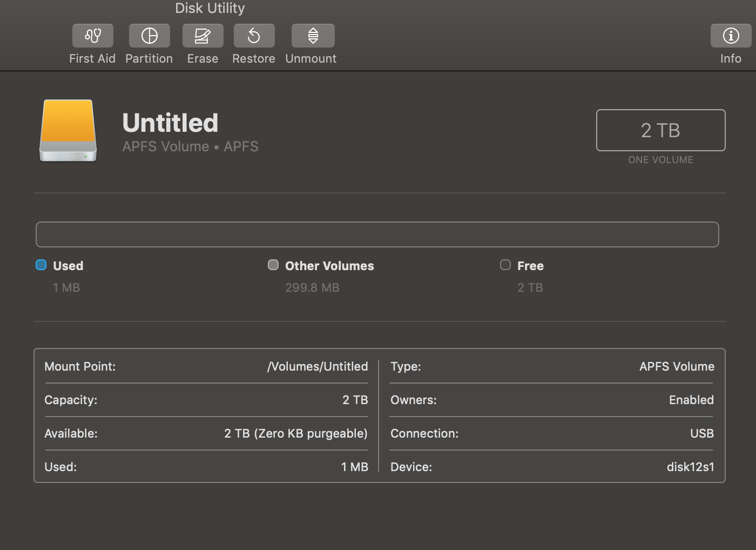Click the Disk Utility window title
Viewport: 756px width, 550px height.
click(210, 8)
